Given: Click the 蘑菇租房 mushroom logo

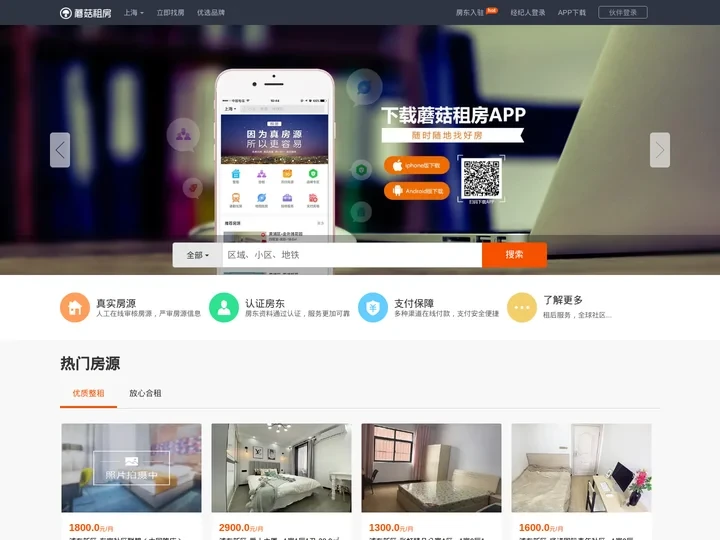Looking at the screenshot, I should 85,13.
